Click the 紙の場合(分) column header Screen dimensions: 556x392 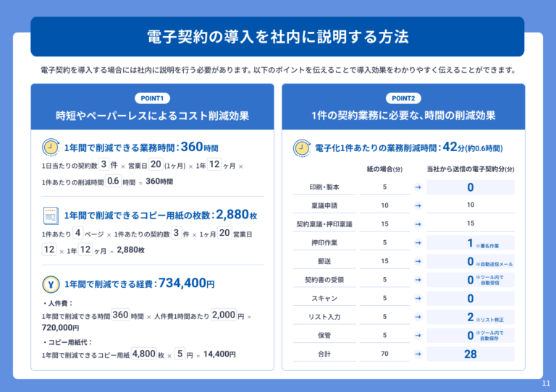384,169
